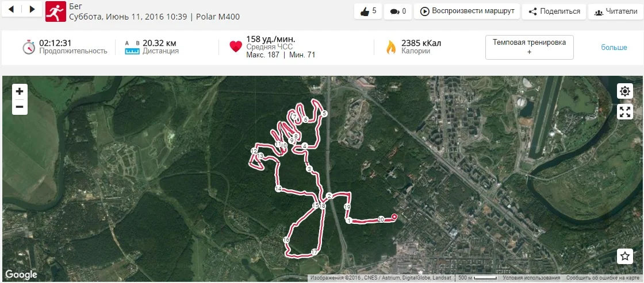Zoom out on the map
Image resolution: width=644 pixels, height=283 pixels.
point(20,107)
